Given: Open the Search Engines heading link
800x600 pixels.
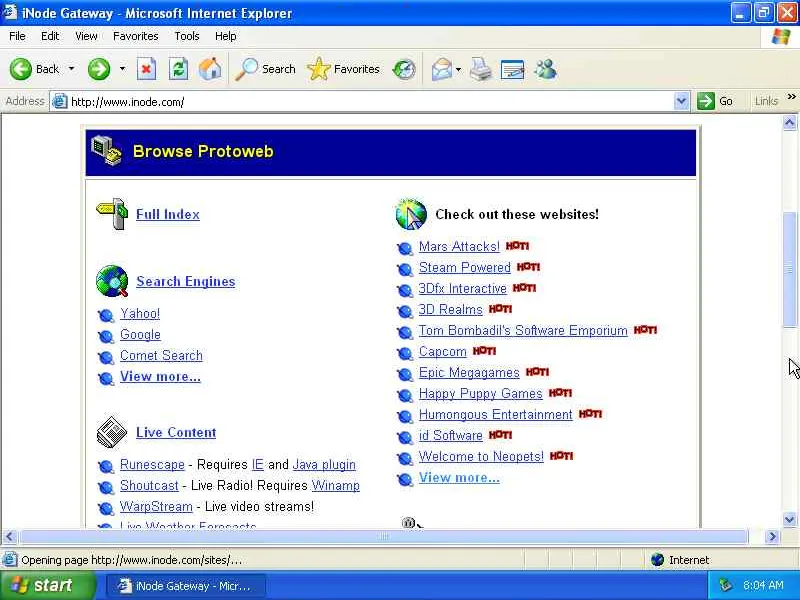Looking at the screenshot, I should pos(185,282).
